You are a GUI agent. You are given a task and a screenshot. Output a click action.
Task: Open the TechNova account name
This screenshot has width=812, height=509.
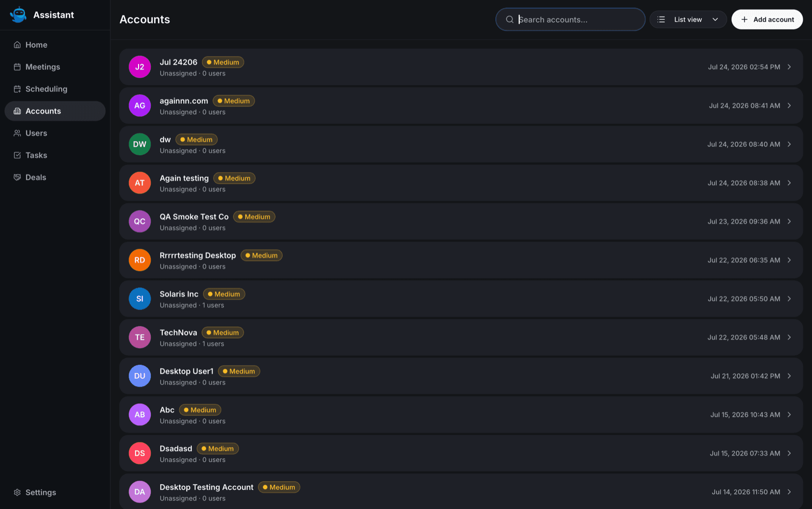178,332
